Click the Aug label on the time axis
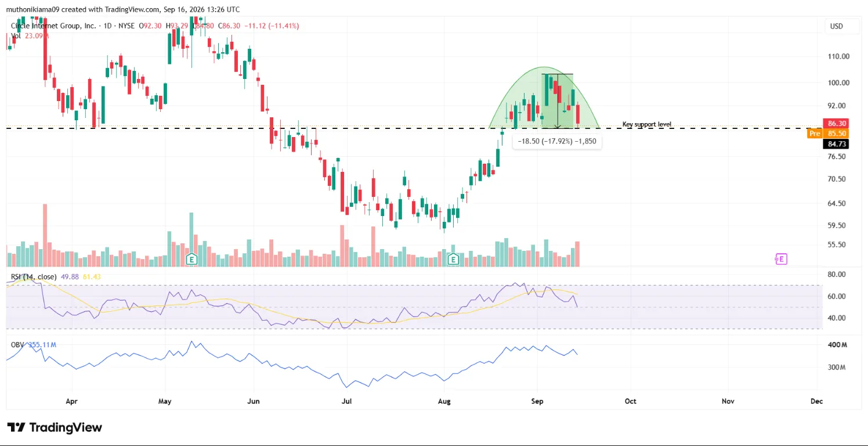The image size is (868, 446). [x=444, y=401]
